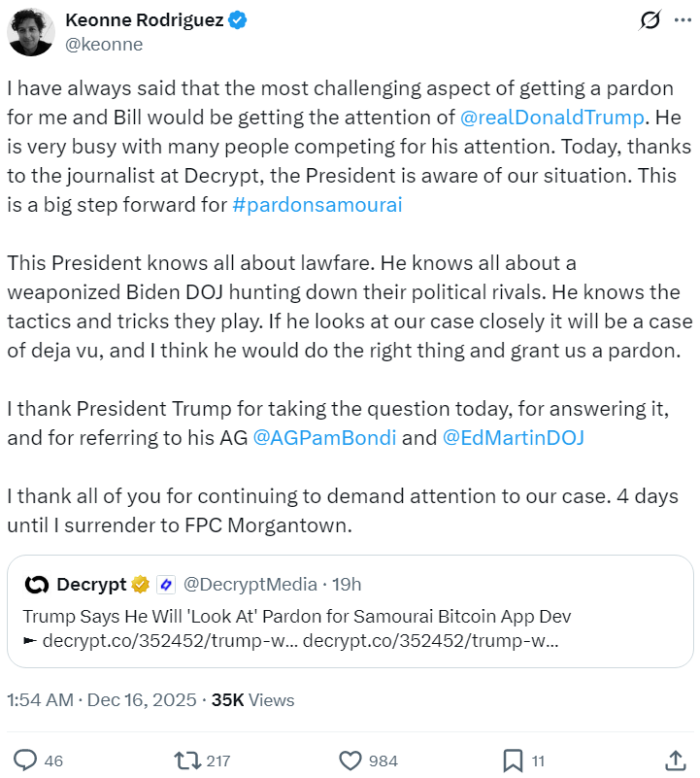Viewport: 700px width, 778px height.
Task: Click Decrypt's gold verified checkmark
Action: coord(141,585)
